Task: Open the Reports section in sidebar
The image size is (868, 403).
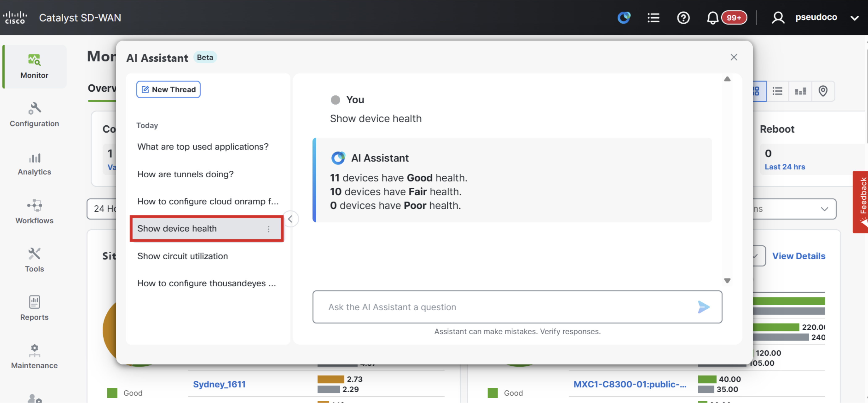Action: pyautogui.click(x=34, y=308)
